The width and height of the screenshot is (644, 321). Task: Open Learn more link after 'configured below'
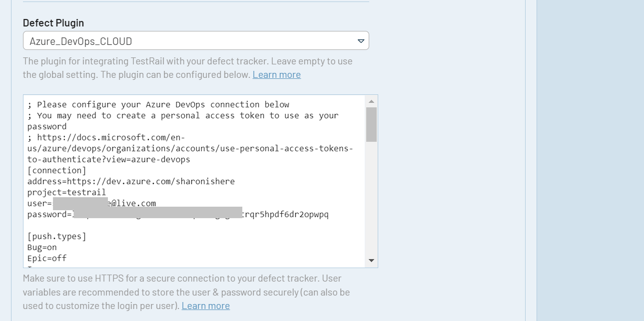[276, 75]
